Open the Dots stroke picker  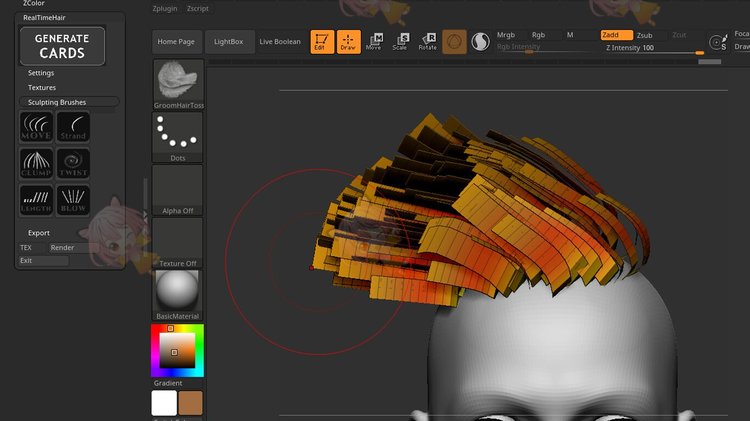coord(177,137)
